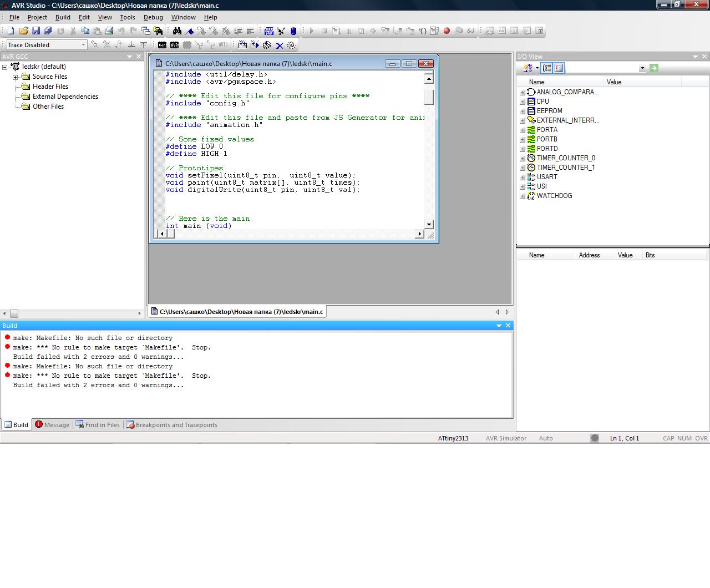Expand the PORTB register node
Screen dimensions: 710x588
point(523,140)
